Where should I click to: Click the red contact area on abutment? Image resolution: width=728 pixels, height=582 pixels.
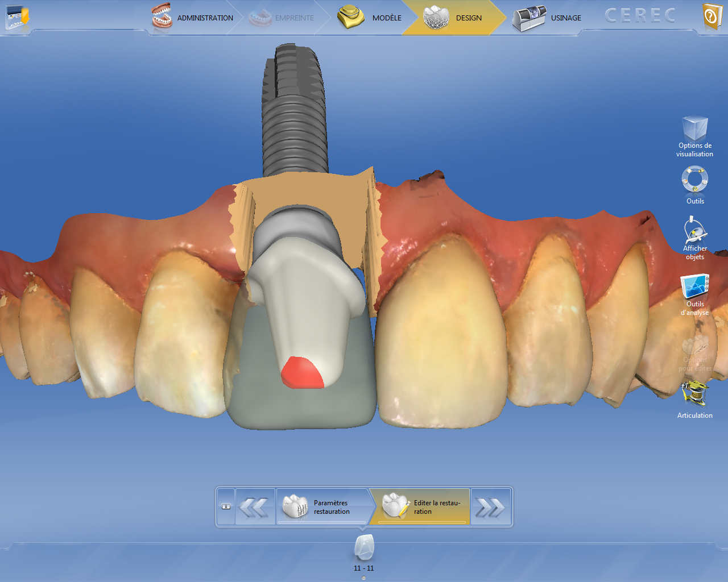click(302, 374)
